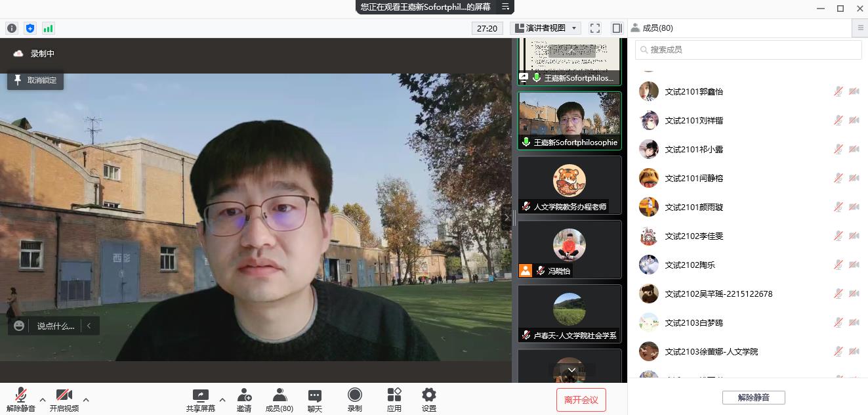Screen dimensions: 868x415
Task: Check the green network signal icon
Action: pos(48,28)
